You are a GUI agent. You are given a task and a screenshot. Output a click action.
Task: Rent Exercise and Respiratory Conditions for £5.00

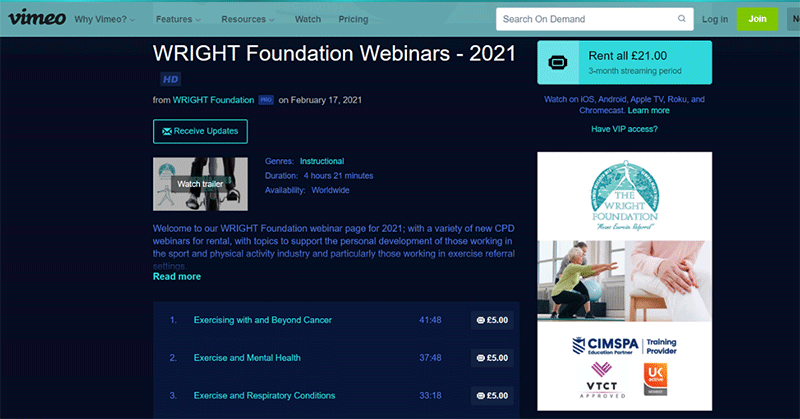point(492,396)
